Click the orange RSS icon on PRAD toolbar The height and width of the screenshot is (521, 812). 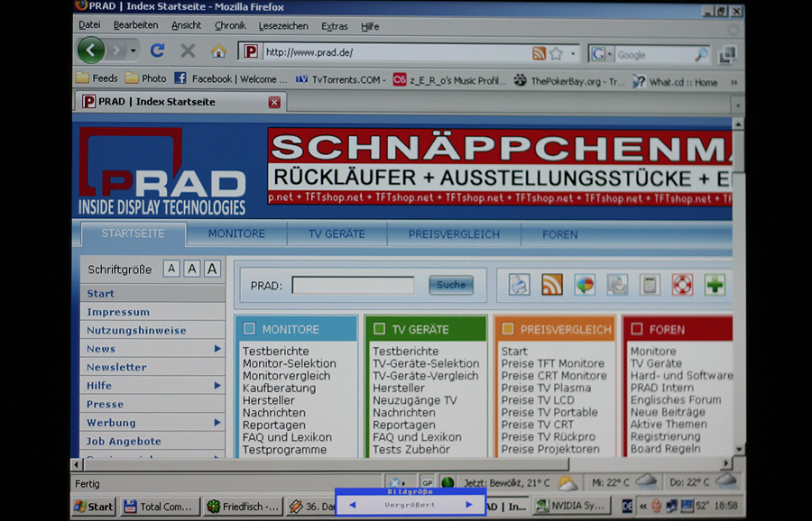click(x=551, y=285)
